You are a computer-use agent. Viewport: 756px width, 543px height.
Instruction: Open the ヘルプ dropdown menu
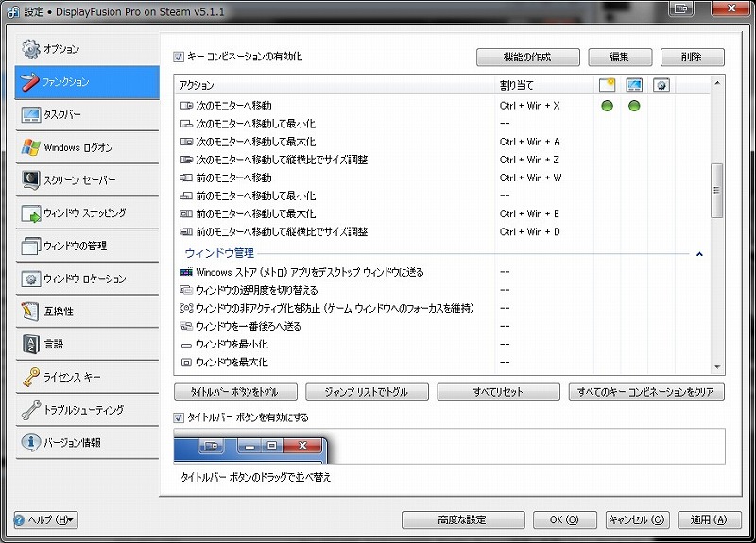45,520
